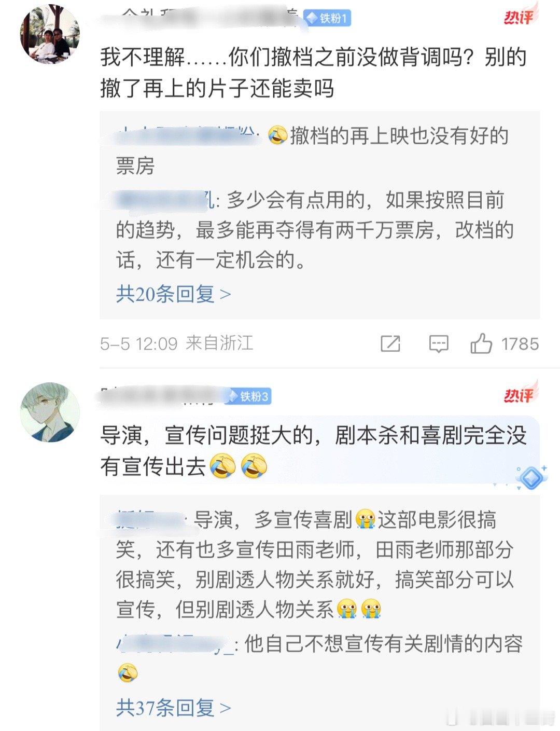Image resolution: width=560 pixels, height=731 pixels.
Task: Tap the reply speech-bubble icon on the first comment
Action: pos(439,343)
